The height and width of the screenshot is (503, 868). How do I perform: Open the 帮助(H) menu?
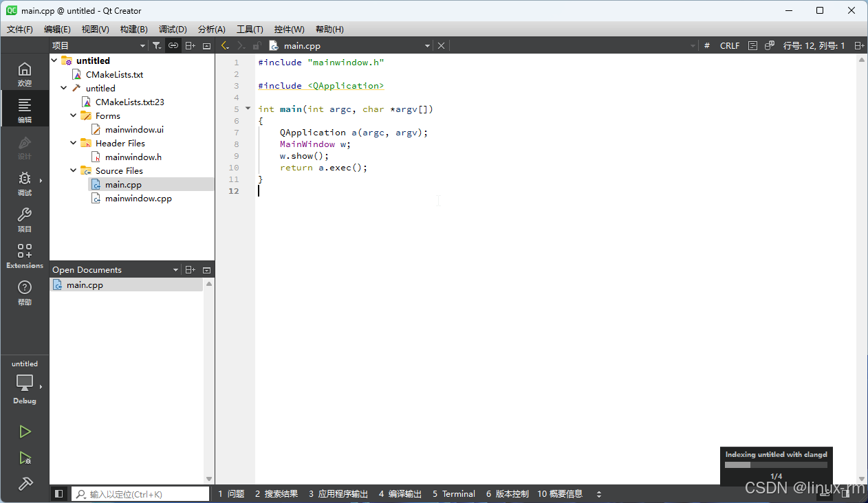coord(329,29)
